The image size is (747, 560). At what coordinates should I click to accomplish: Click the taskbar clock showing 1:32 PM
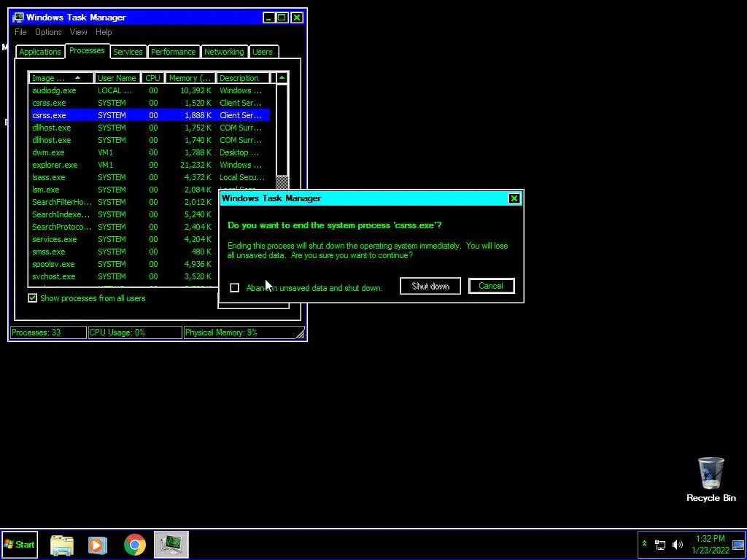[710, 544]
